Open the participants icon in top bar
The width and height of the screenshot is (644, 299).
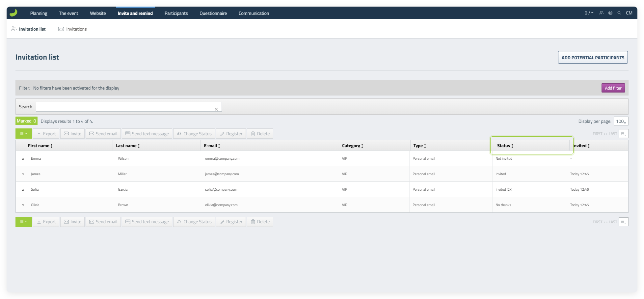[x=602, y=13]
